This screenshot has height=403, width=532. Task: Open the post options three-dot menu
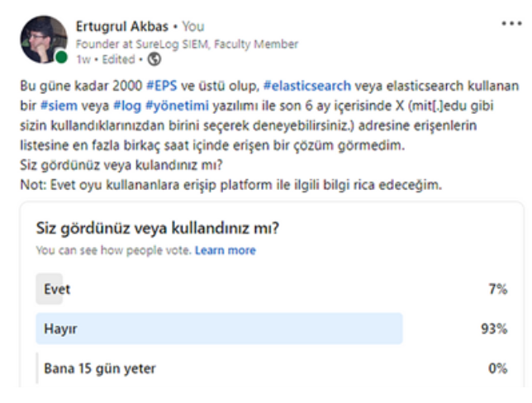(511, 24)
